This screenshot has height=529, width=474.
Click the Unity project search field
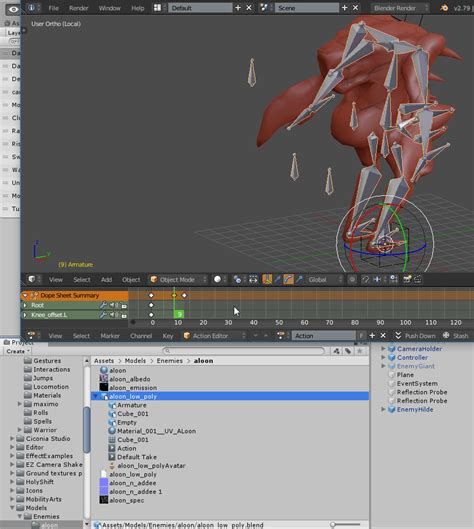(x=243, y=351)
